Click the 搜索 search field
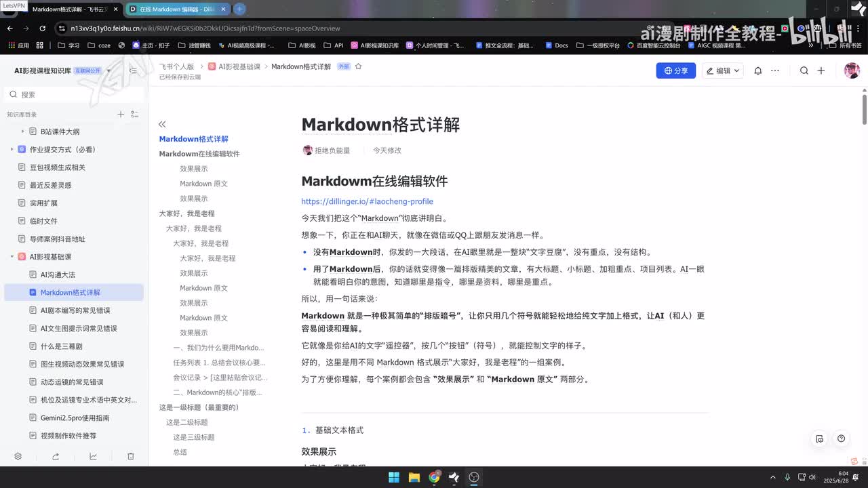The width and height of the screenshot is (868, 488). coord(75,95)
